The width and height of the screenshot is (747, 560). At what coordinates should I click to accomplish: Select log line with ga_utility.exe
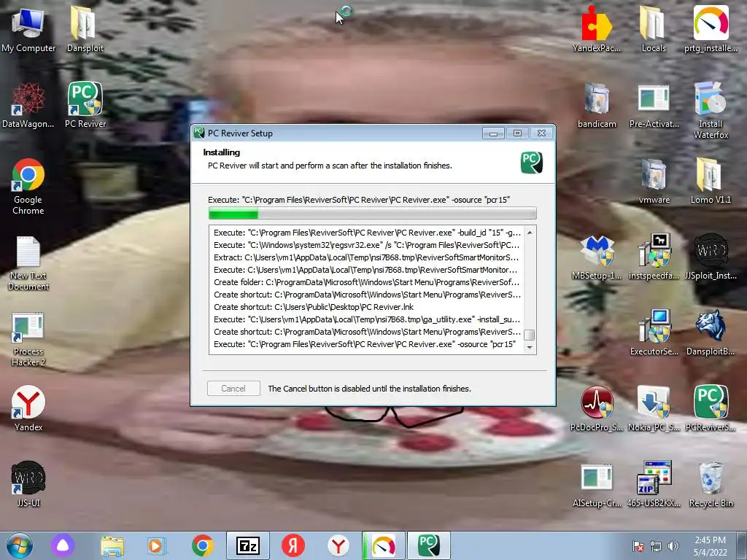367,319
